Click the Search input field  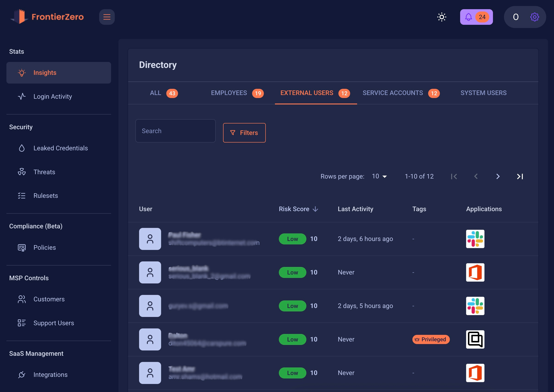coord(175,131)
